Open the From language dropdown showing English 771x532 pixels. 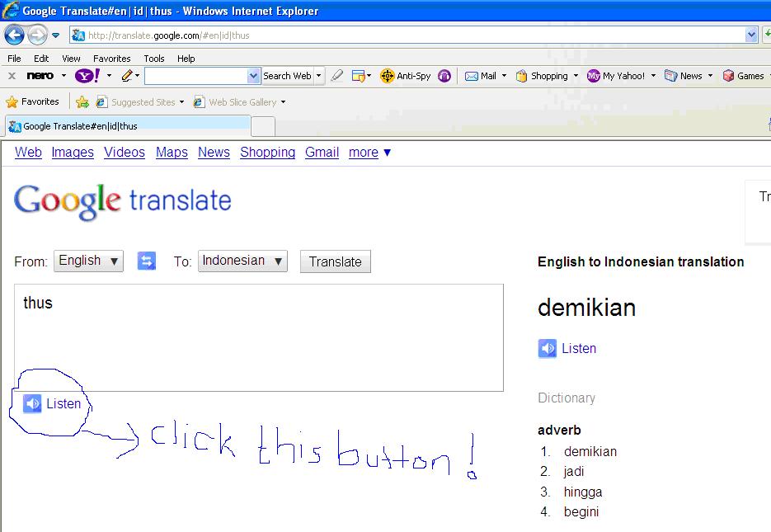pos(87,261)
